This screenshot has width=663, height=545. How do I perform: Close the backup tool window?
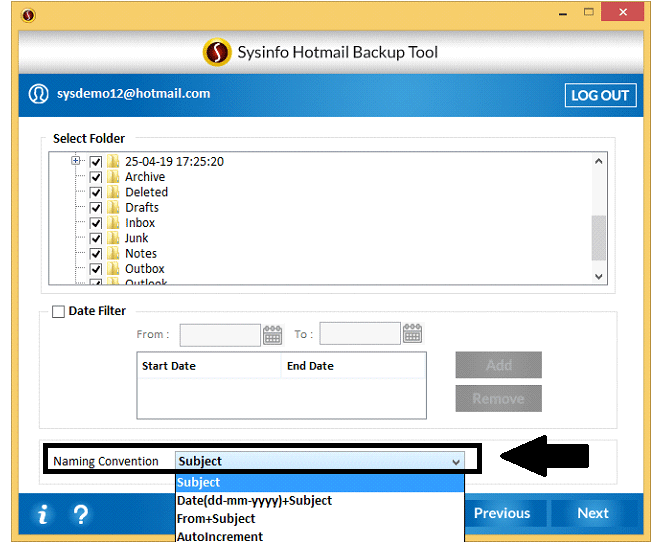tap(623, 12)
